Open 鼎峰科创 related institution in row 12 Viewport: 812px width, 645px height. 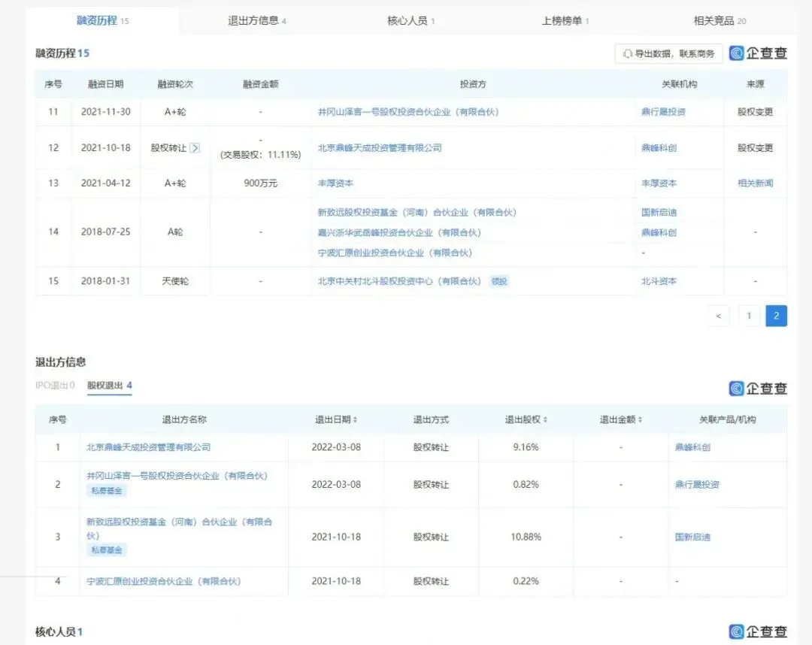click(x=659, y=148)
